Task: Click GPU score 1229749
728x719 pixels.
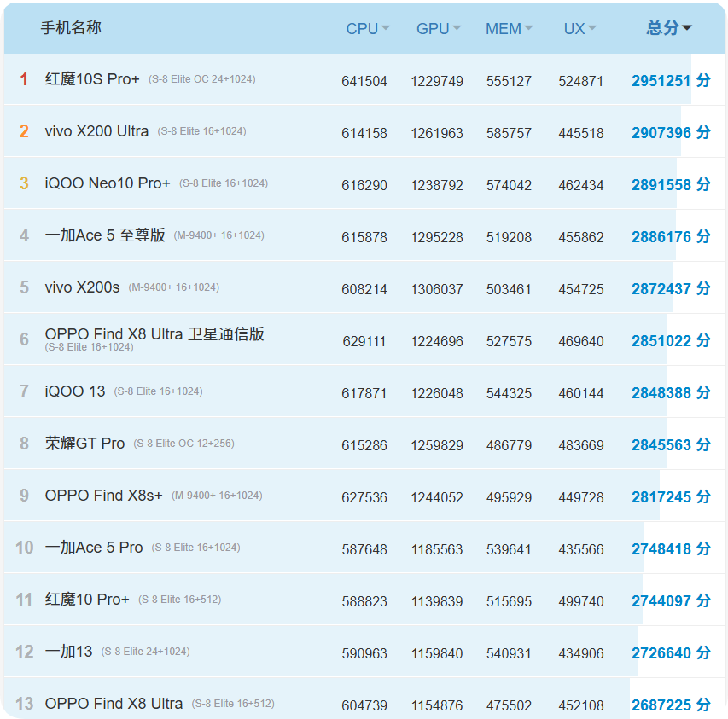Action: (437, 82)
